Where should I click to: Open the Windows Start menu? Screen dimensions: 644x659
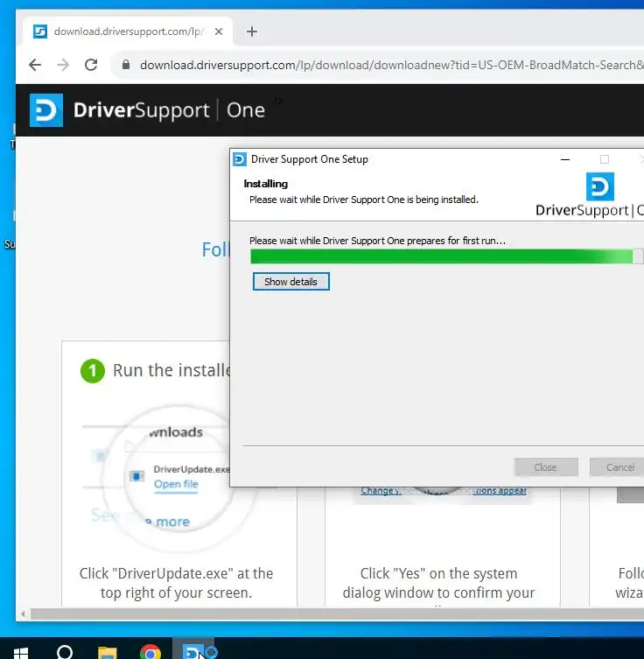point(21,652)
